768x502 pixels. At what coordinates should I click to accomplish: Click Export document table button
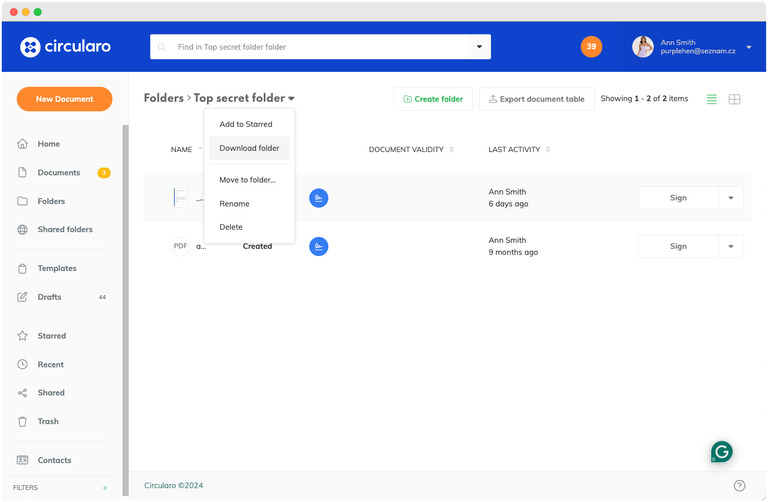click(x=536, y=99)
